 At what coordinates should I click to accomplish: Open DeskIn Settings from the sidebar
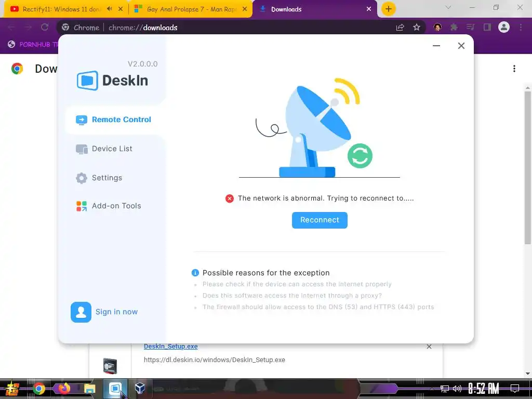[x=99, y=178]
